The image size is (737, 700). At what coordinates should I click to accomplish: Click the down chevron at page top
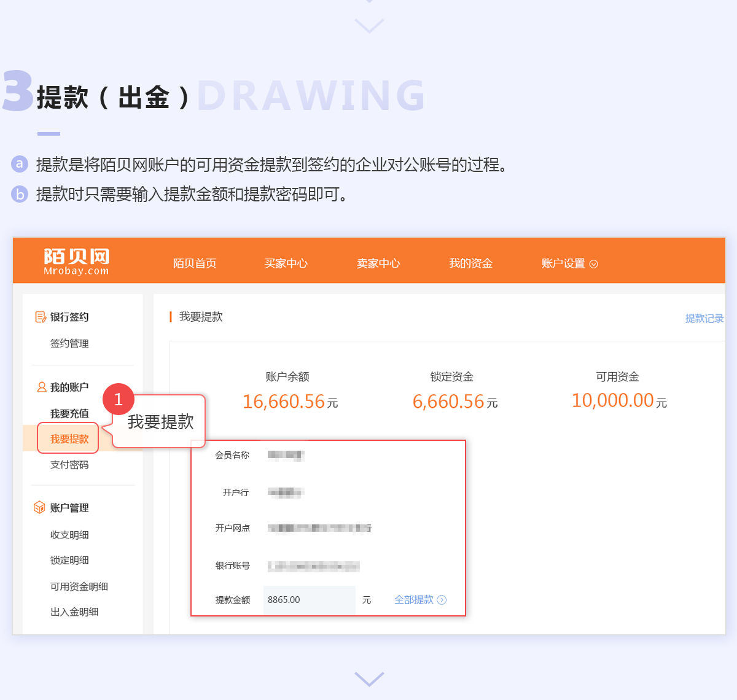click(369, 25)
